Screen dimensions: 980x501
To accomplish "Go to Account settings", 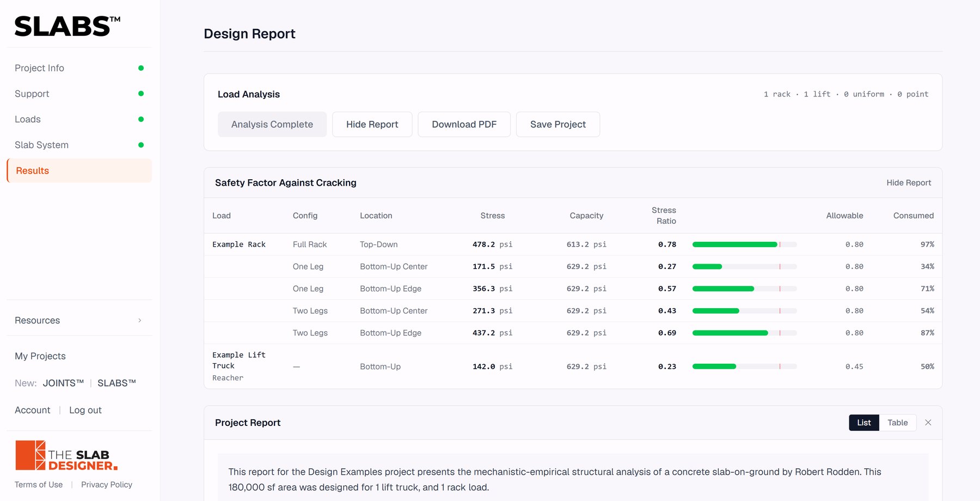I will point(33,410).
